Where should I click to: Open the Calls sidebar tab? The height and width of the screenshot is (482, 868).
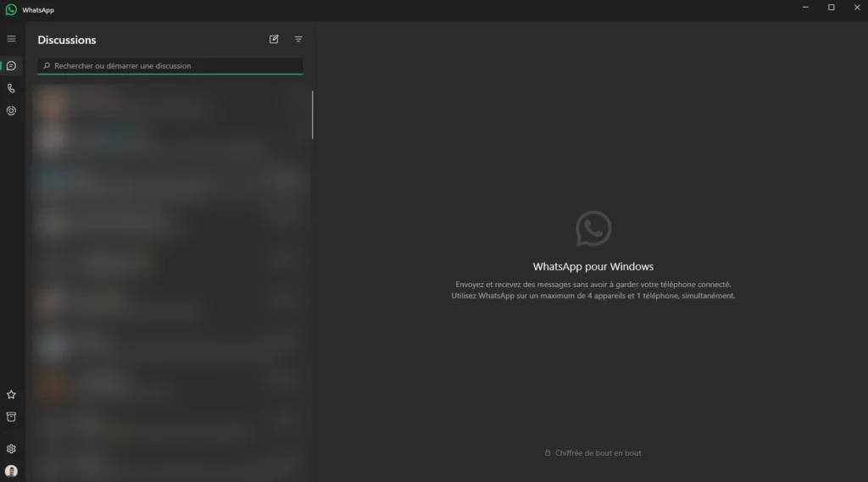(11, 89)
